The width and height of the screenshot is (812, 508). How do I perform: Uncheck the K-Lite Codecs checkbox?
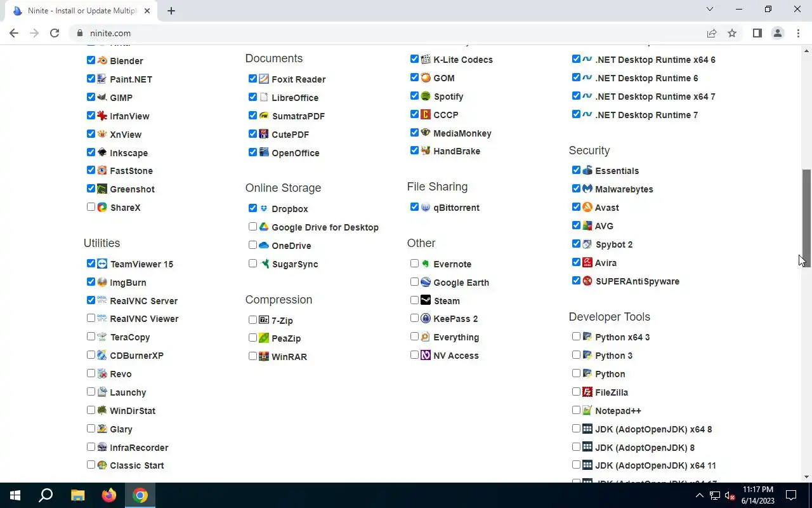414,59
